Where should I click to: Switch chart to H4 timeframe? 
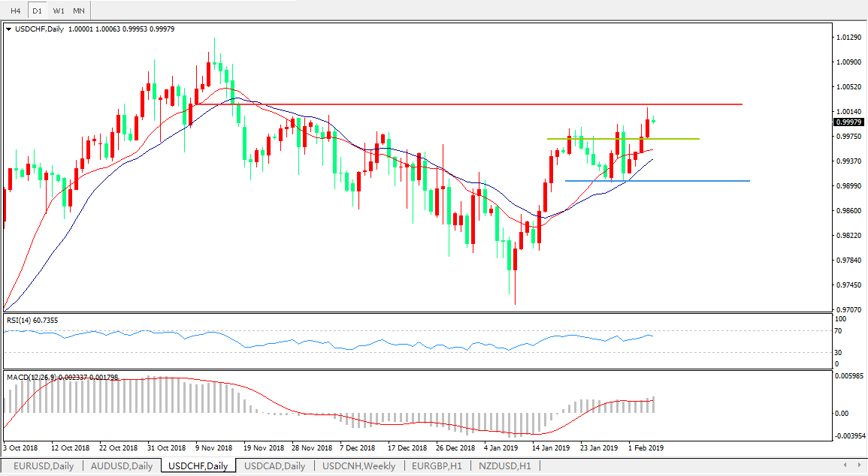point(15,11)
